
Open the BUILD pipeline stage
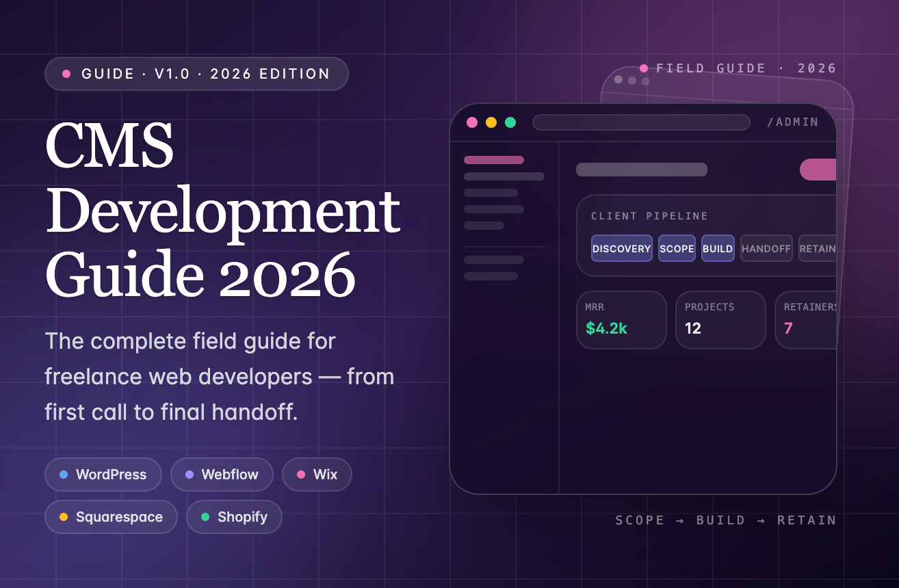[718, 248]
